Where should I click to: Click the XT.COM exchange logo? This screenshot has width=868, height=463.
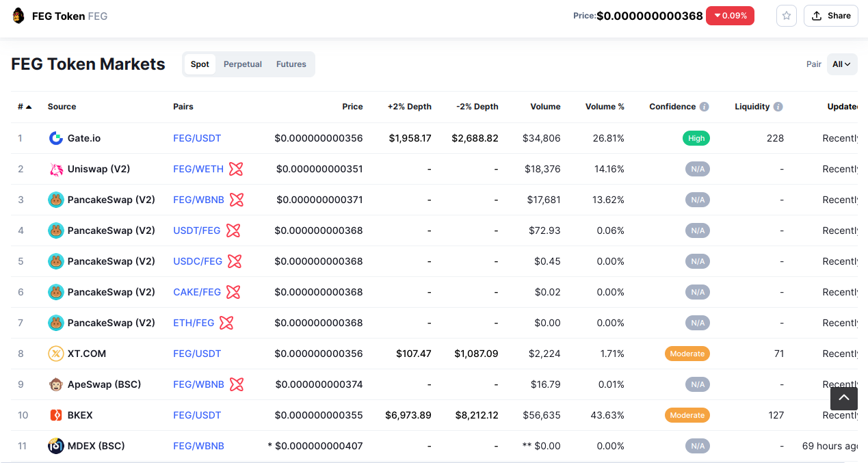click(x=56, y=354)
